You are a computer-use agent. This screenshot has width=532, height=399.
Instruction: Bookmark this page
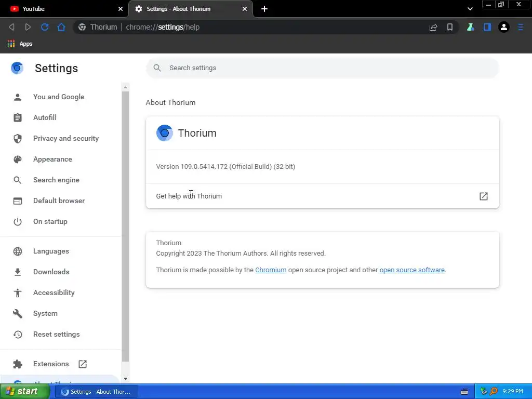450,27
